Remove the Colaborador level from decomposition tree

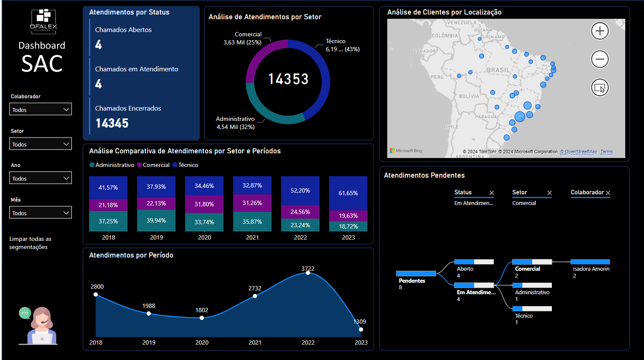pyautogui.click(x=608, y=193)
